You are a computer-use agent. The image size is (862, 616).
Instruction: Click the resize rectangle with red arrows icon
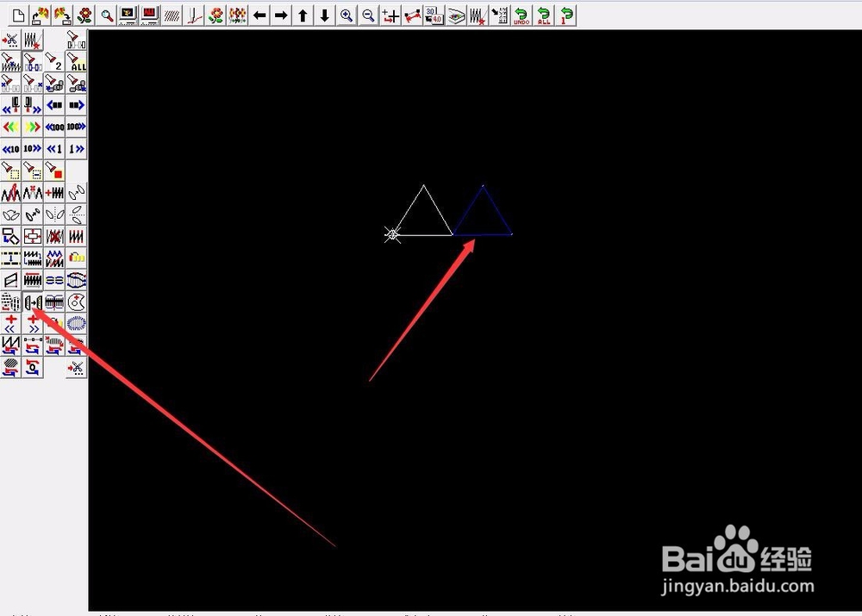click(x=33, y=236)
